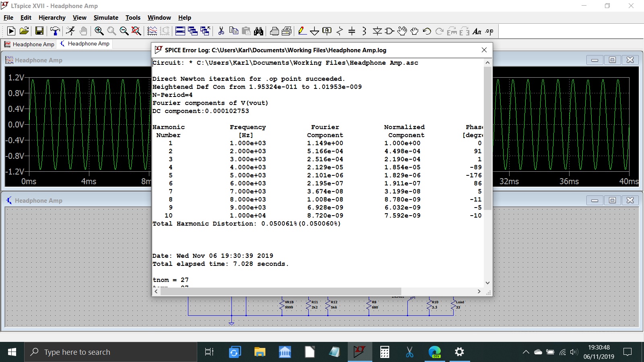Screen dimensions: 644x362
Task: Place a capacitor from the toolbar
Action: [x=352, y=31]
